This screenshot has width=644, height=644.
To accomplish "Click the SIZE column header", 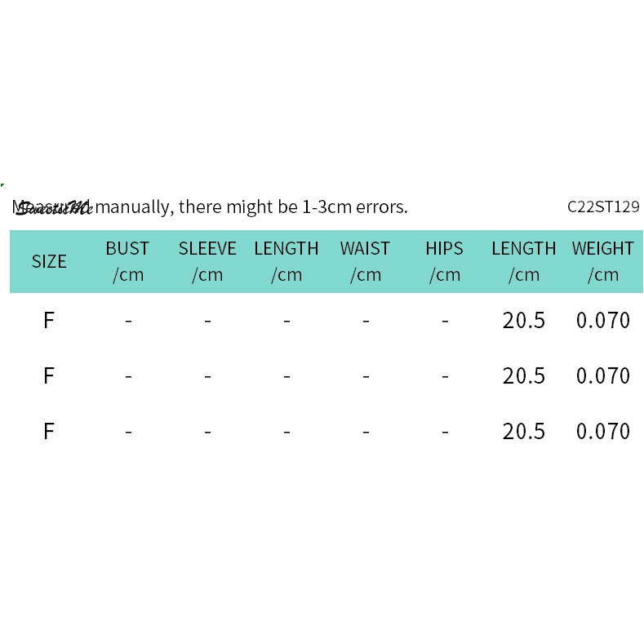I will click(49, 261).
